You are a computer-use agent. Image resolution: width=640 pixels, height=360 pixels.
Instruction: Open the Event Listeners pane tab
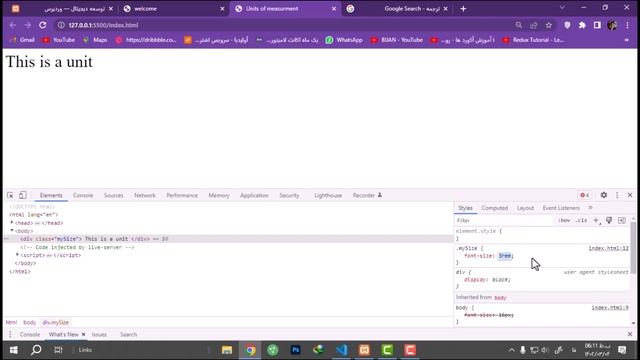coord(561,208)
